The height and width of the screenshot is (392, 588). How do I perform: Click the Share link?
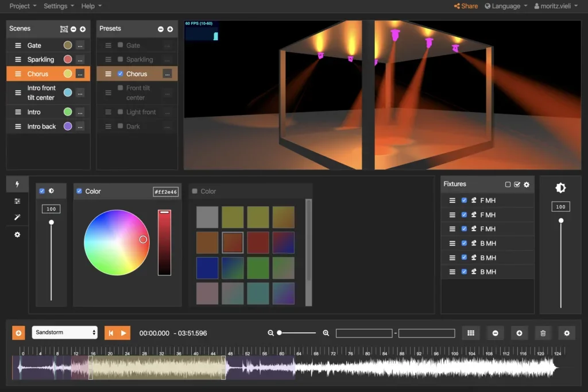click(466, 6)
